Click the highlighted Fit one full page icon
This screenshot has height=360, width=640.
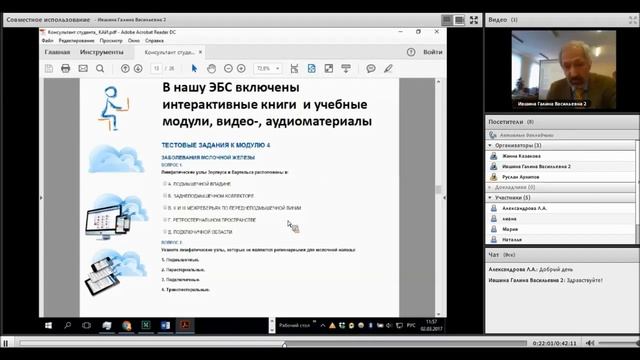[311, 69]
